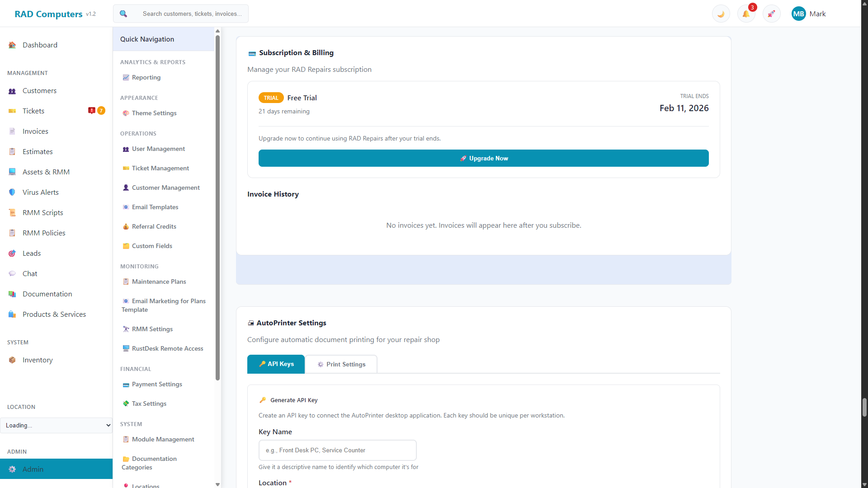The width and height of the screenshot is (868, 488).
Task: Click the search magnifier icon
Action: [123, 14]
